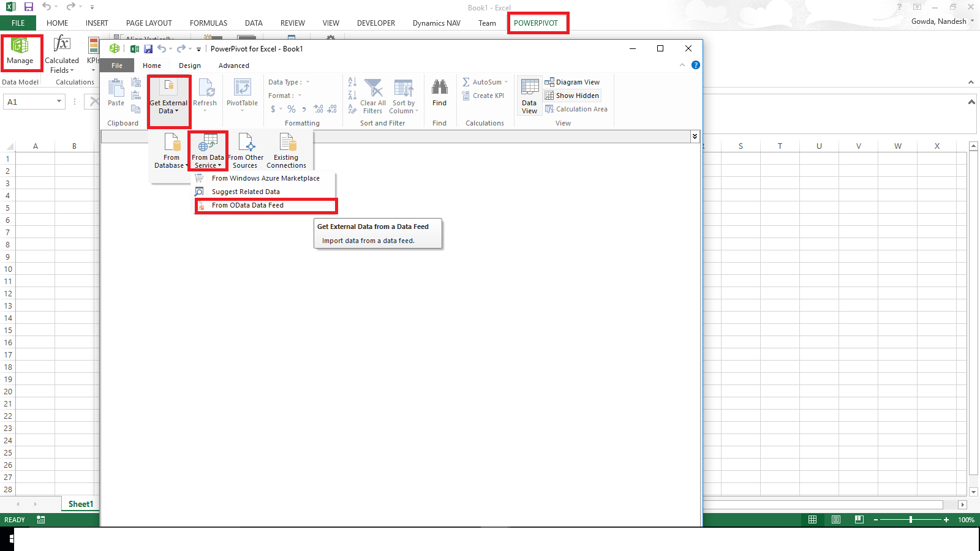Collapse the PowerPivot ribbon

pos(682,65)
